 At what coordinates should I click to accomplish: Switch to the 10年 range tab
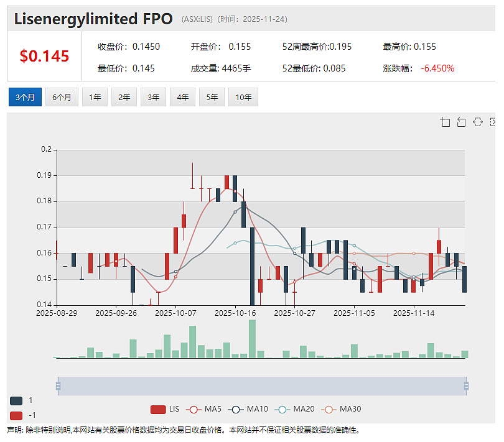click(243, 97)
